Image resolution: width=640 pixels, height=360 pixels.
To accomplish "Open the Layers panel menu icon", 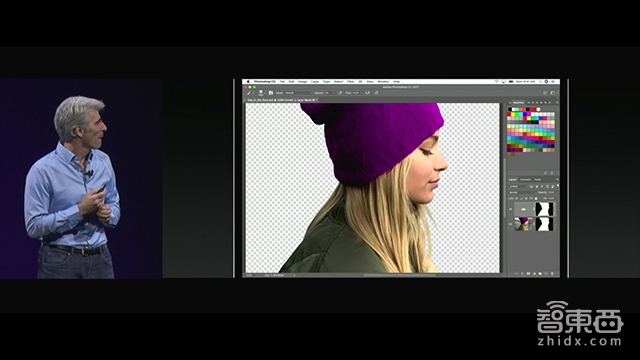I will pyautogui.click(x=557, y=180).
